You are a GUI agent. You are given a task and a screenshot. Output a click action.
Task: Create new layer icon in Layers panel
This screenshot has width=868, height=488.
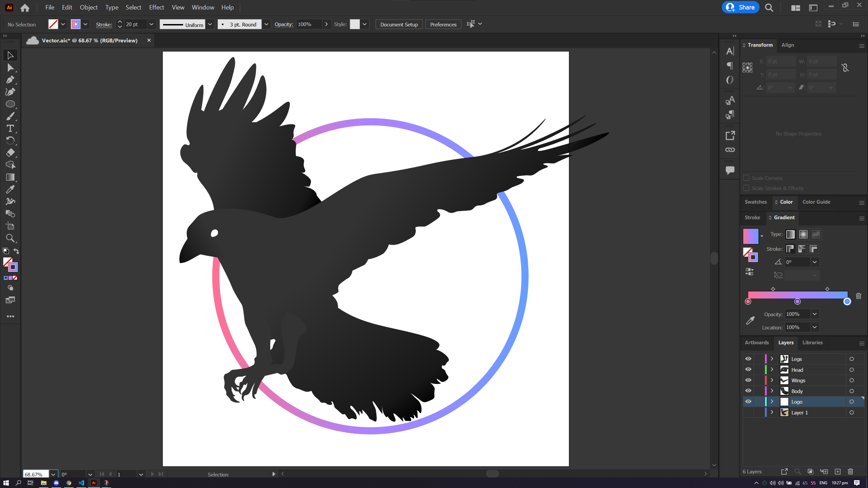837,471
